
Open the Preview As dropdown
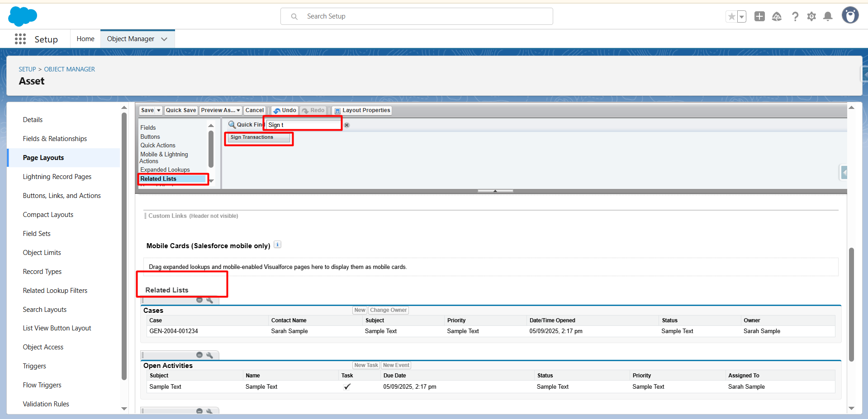pyautogui.click(x=220, y=110)
